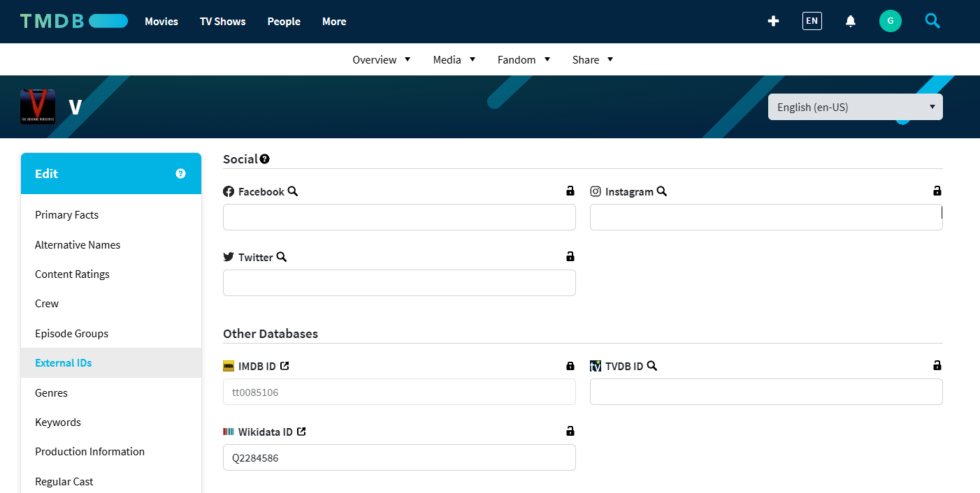980x493 pixels.
Task: Toggle the lock on Twitter field
Action: (x=570, y=256)
